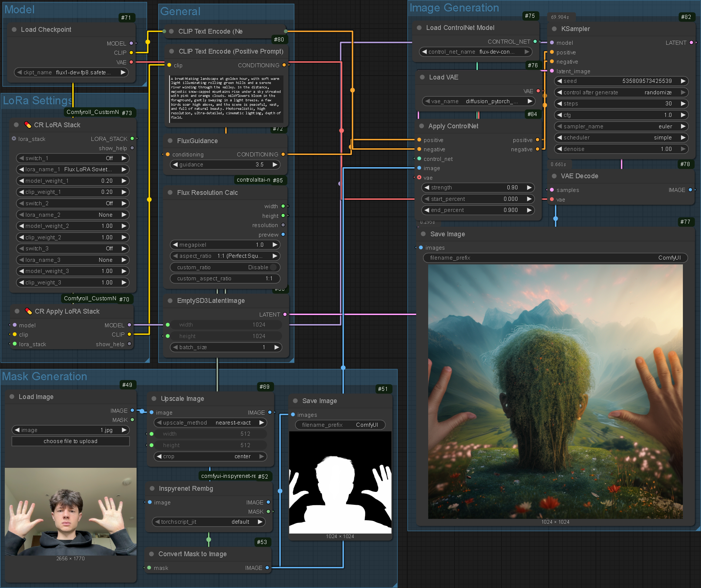Collapse the Load Checkpoint node via its dot

pyautogui.click(x=14, y=30)
